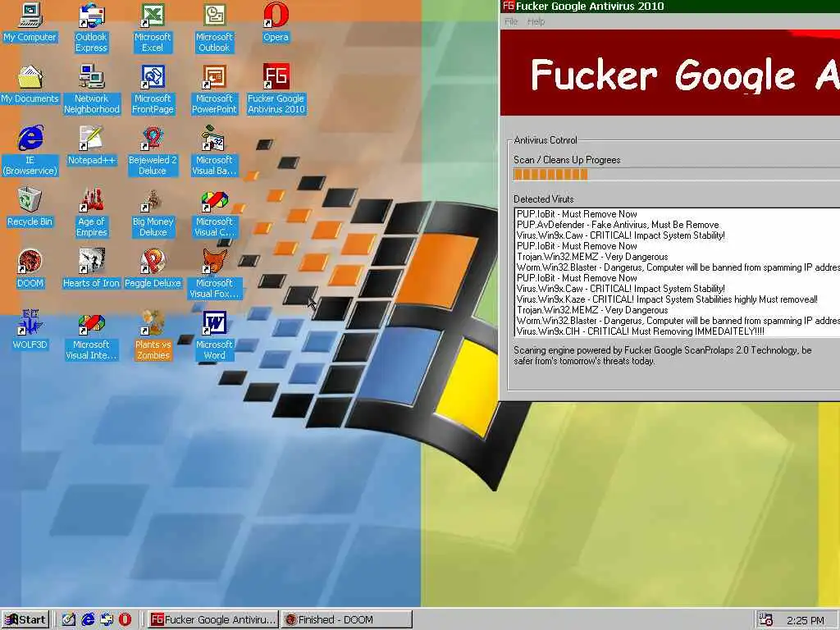Open the My Documents folder icon

coord(30,84)
